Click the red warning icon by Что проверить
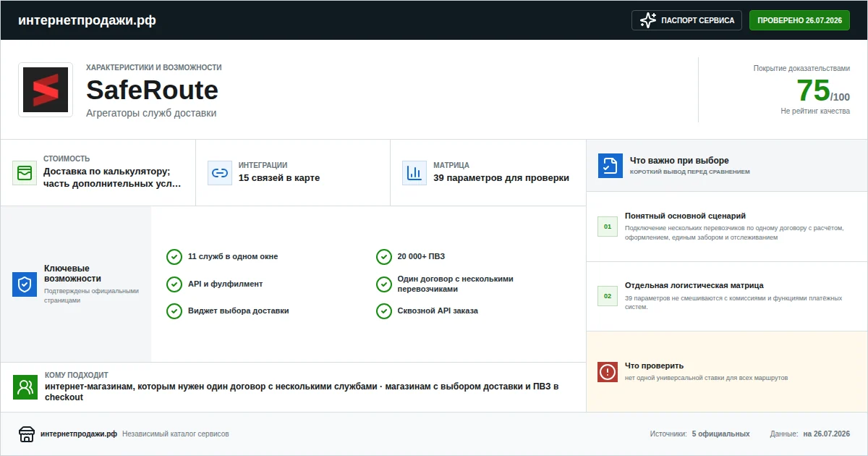This screenshot has height=456, width=868. pos(608,372)
